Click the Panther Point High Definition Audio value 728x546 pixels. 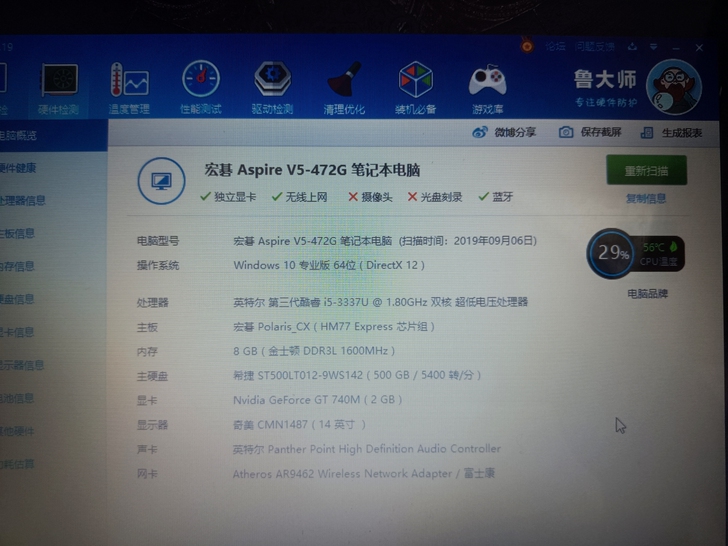coord(367,449)
